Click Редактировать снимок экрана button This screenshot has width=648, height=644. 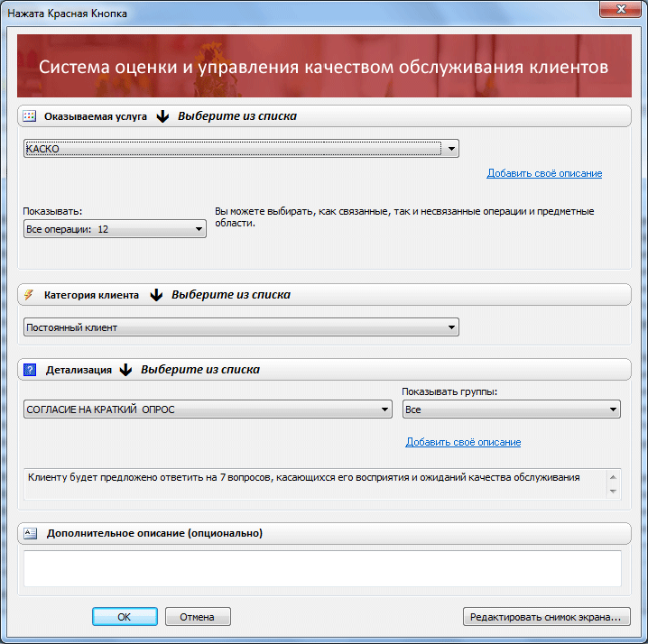545,617
